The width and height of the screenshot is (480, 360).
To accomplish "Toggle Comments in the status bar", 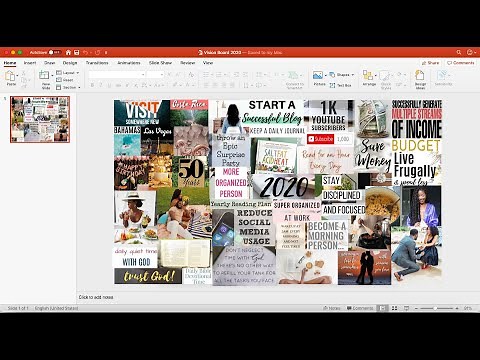I will point(360,308).
